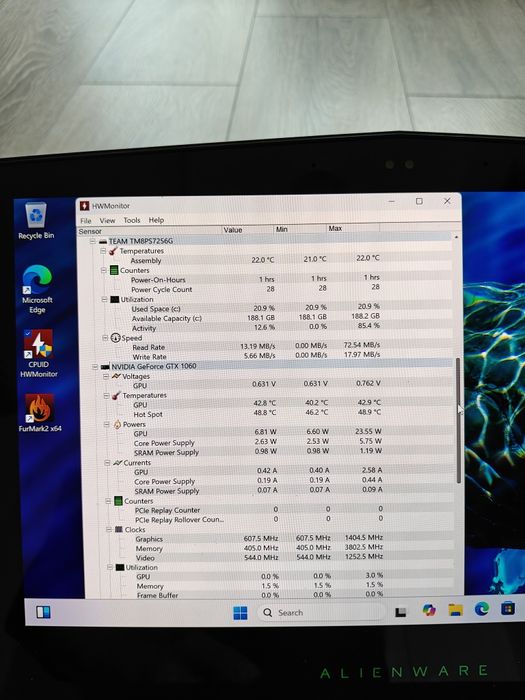Click the Max column header
The image size is (525, 700).
(353, 228)
